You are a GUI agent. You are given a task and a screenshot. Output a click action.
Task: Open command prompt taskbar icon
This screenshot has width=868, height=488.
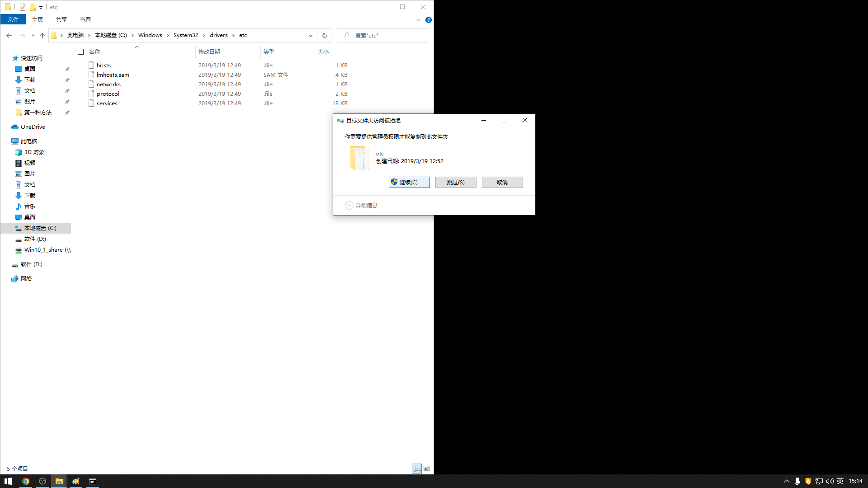click(93, 481)
